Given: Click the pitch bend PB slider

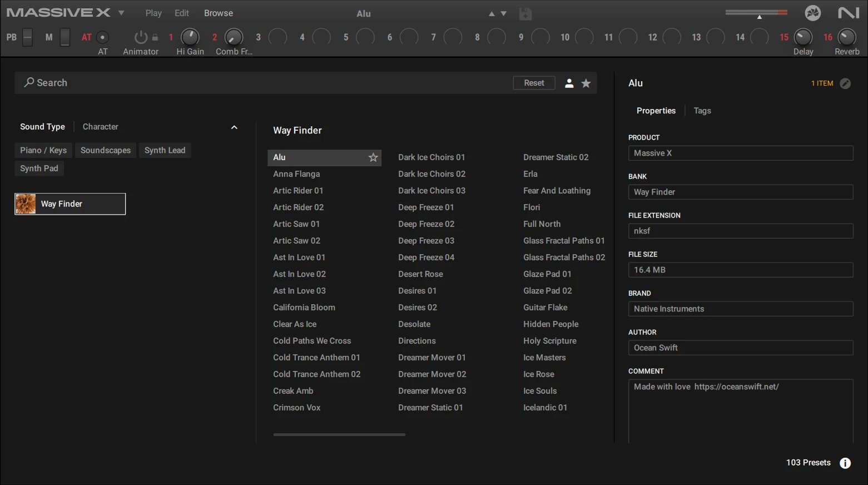Looking at the screenshot, I should tap(27, 37).
